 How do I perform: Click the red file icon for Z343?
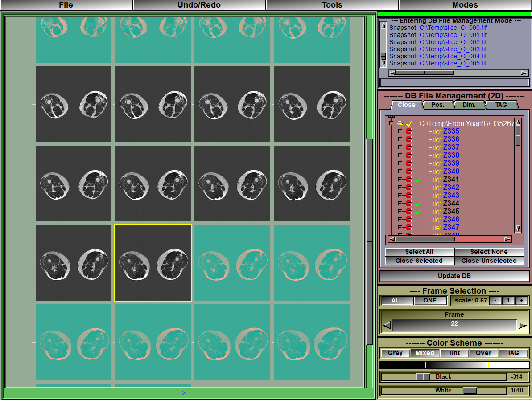409,195
